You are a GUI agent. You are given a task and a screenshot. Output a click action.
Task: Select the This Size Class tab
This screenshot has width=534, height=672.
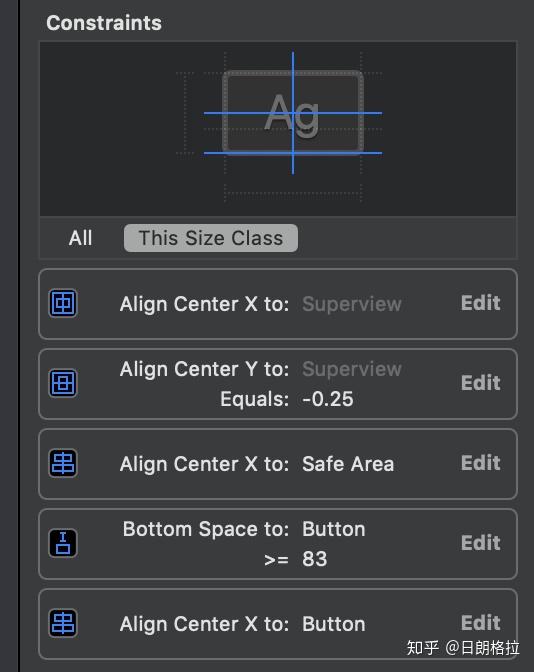(211, 238)
